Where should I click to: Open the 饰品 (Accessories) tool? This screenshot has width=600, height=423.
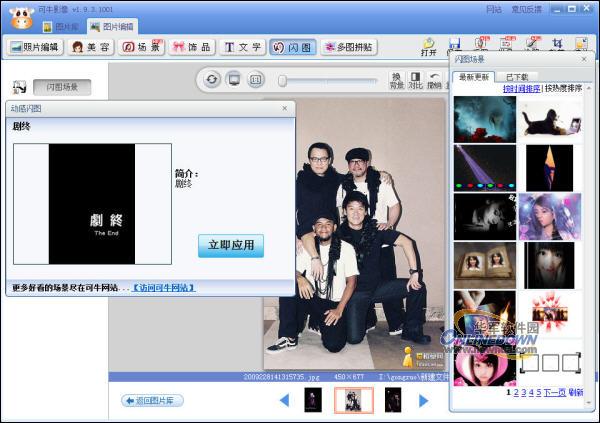[x=191, y=47]
